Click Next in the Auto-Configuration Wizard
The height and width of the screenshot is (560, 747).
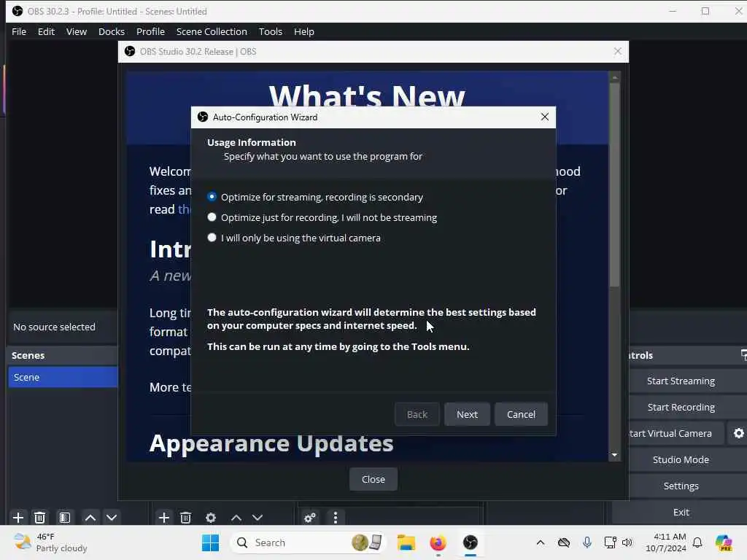[x=467, y=414]
